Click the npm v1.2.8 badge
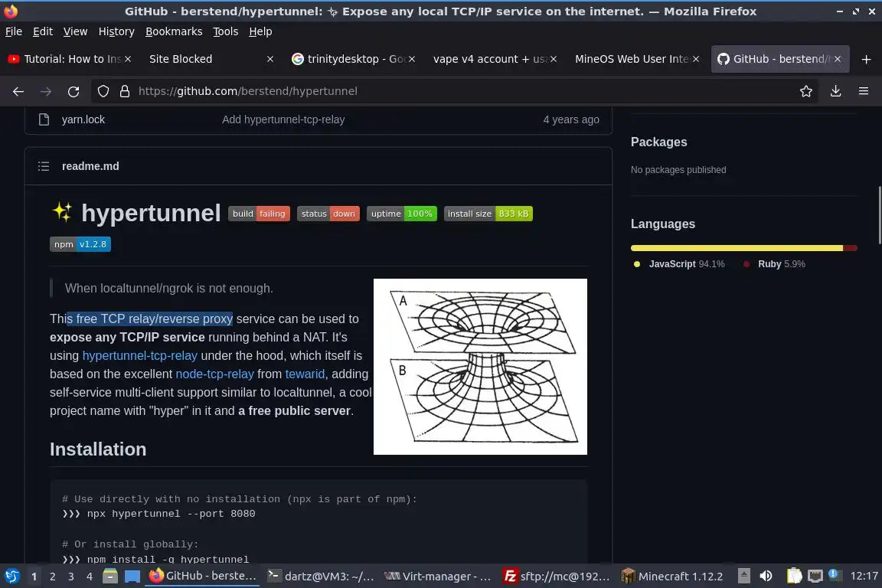 pos(80,244)
